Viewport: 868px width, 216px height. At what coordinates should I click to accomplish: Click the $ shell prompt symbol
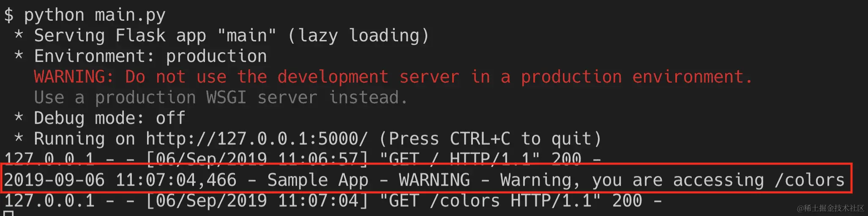(x=8, y=15)
